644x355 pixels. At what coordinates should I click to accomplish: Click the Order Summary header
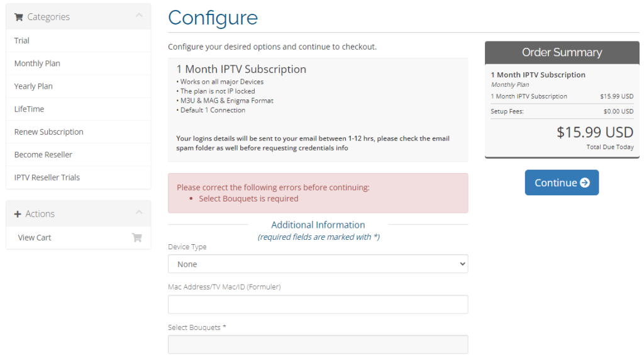coord(562,52)
